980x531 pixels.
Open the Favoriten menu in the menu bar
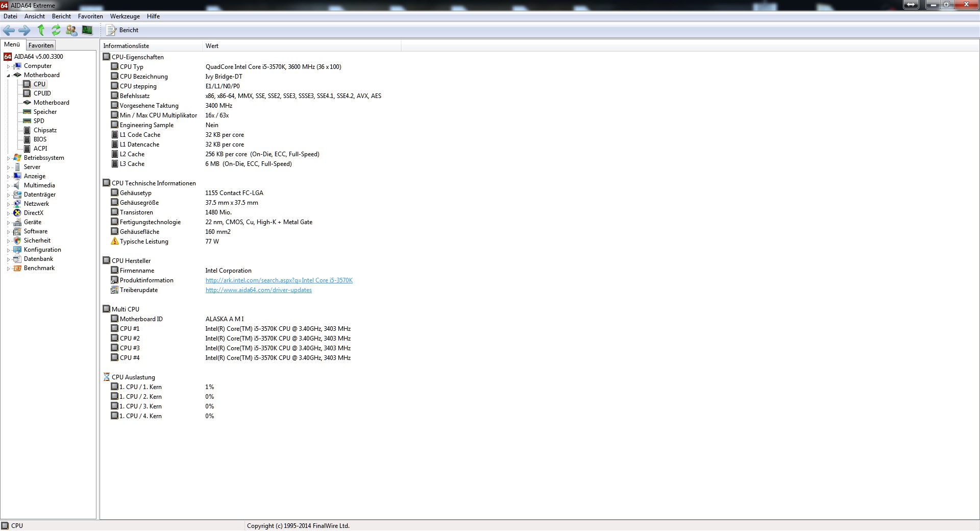90,16
